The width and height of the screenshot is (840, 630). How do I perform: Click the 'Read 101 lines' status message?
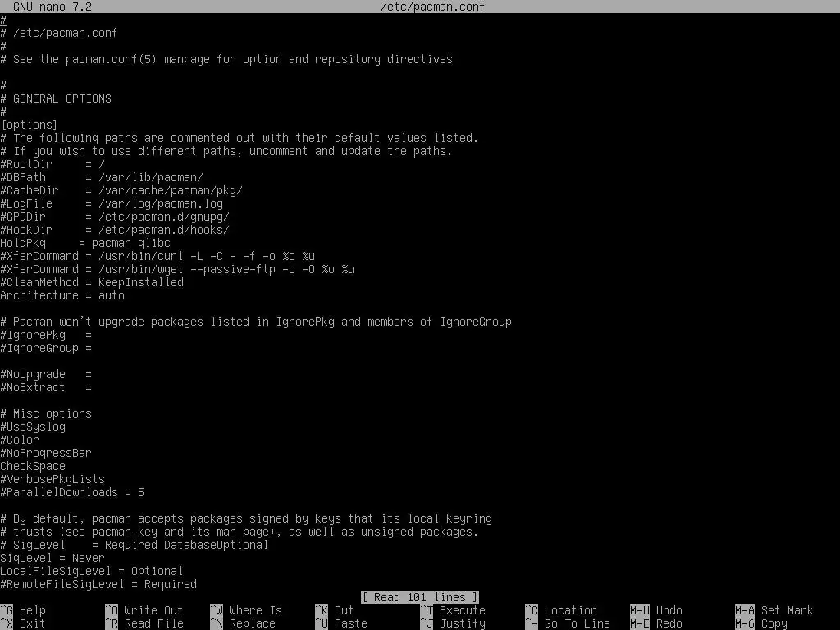point(420,597)
